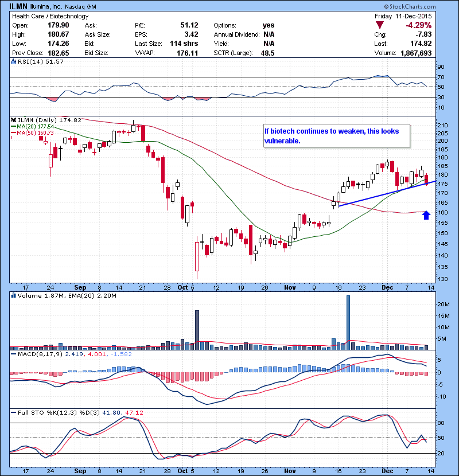The image size is (459, 476).
Task: Click the VWAP value 176.11
Action: tap(188, 53)
